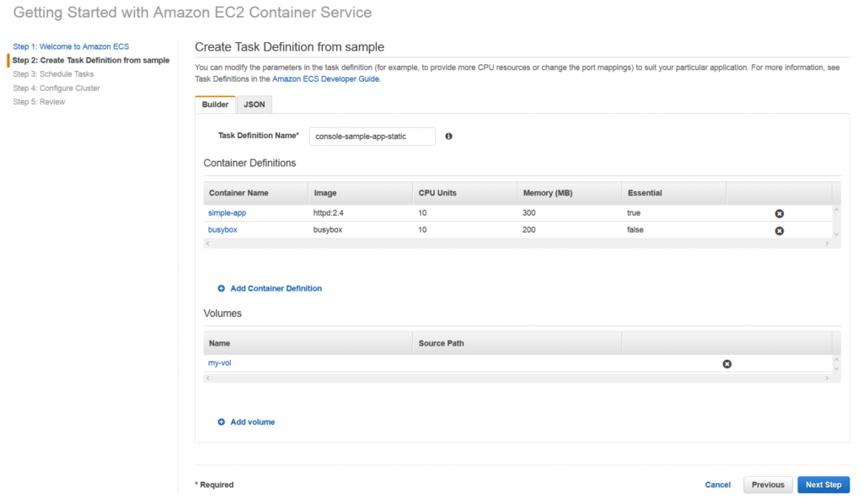Viewport: 863px width, 504px height.
Task: Click the Previous button
Action: click(768, 485)
